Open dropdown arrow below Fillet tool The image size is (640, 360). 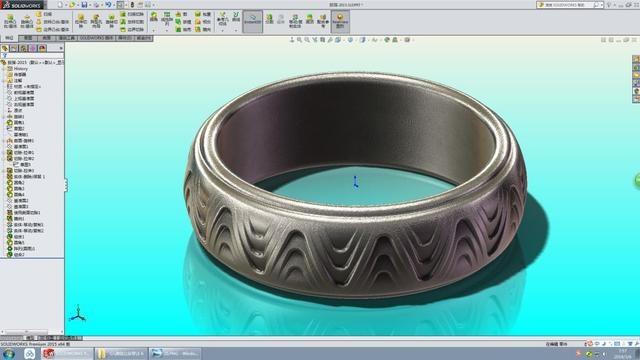[x=153, y=31]
